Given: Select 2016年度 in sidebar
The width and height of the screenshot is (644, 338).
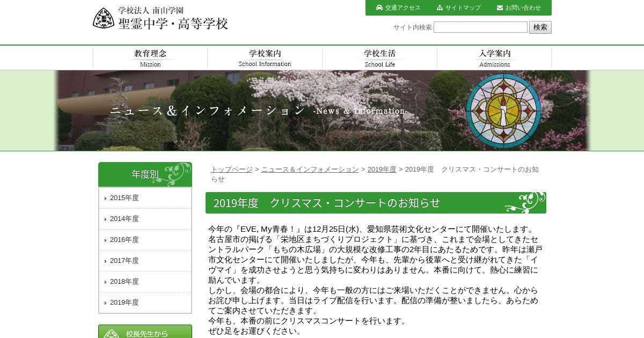Looking at the screenshot, I should (x=145, y=240).
